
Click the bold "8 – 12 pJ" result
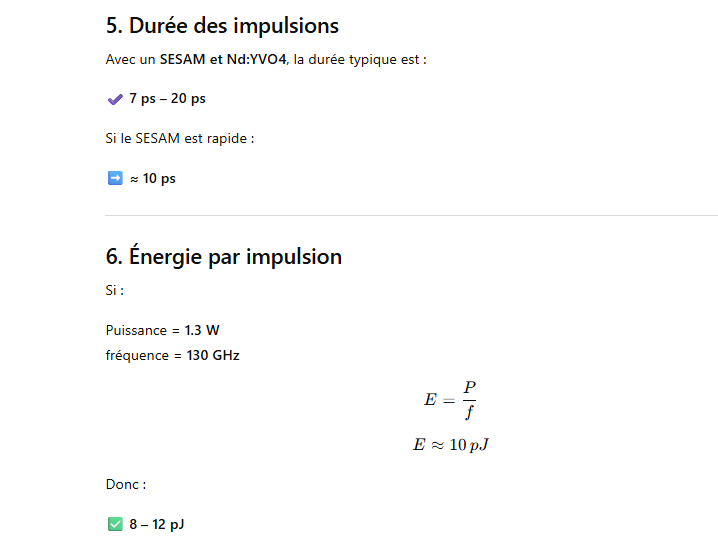156,524
